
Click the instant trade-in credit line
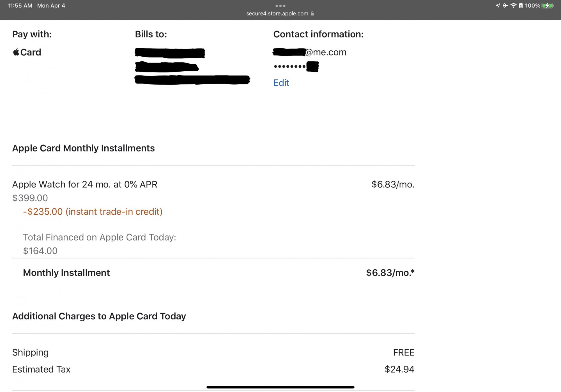pyautogui.click(x=93, y=212)
